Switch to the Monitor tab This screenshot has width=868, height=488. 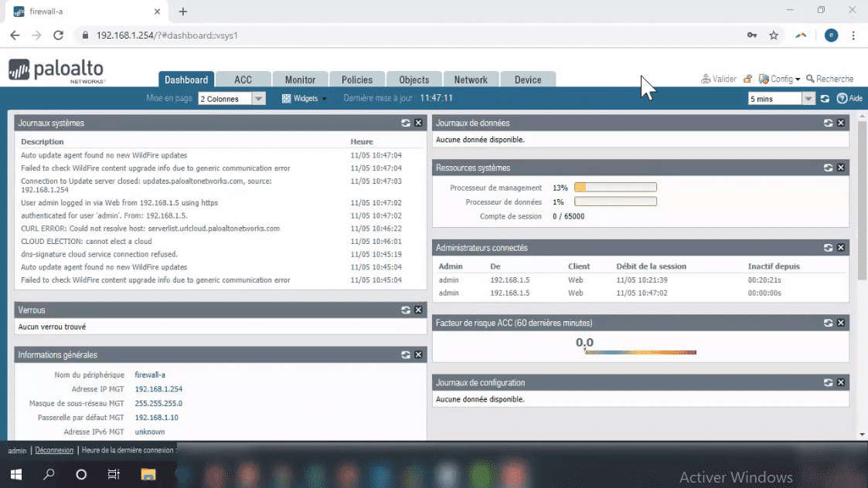(x=300, y=79)
